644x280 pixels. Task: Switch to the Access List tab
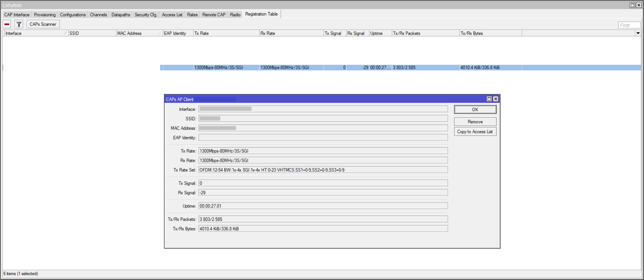tap(172, 15)
